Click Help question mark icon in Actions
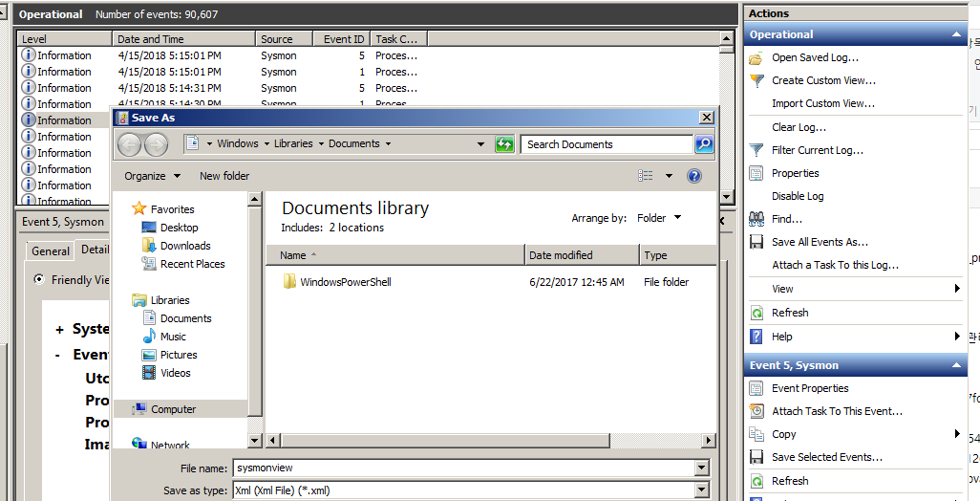Screen dimensions: 980x501 click(x=756, y=337)
